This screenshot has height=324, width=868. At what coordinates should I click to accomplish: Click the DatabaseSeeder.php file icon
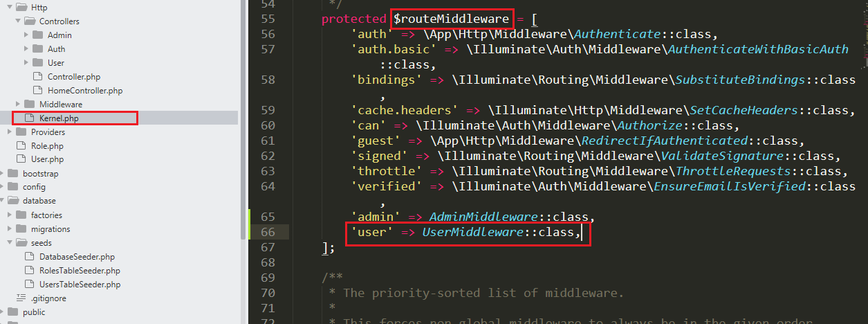click(28, 257)
